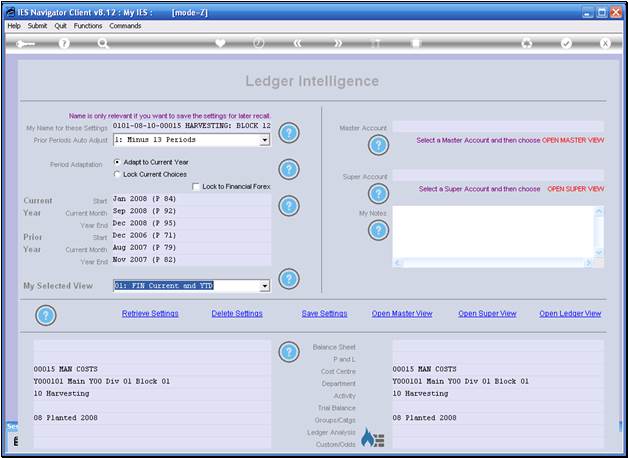The image size is (628, 458).
Task: Click the recycle icon in the toolbar
Action: pos(527,43)
